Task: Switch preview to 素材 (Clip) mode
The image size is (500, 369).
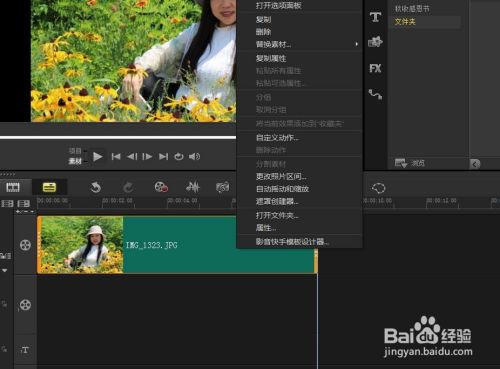Action: (75, 161)
